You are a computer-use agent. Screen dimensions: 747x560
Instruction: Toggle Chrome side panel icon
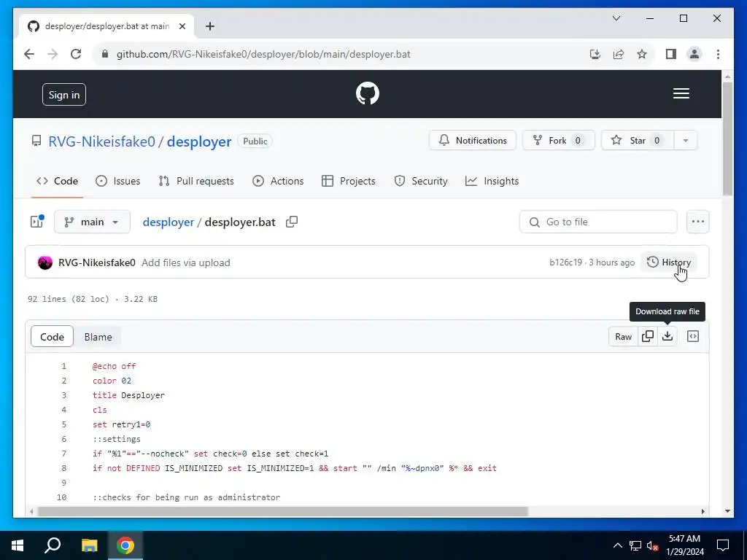coord(671,54)
